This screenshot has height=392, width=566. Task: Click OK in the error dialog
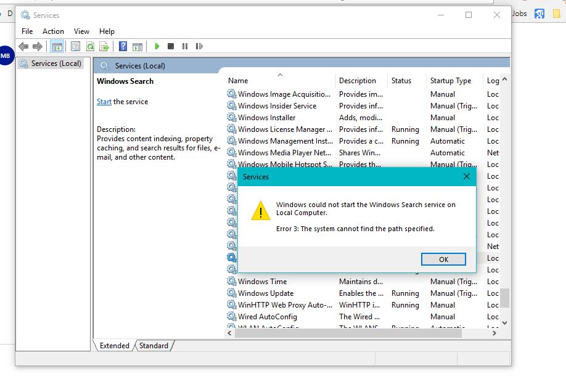point(443,259)
